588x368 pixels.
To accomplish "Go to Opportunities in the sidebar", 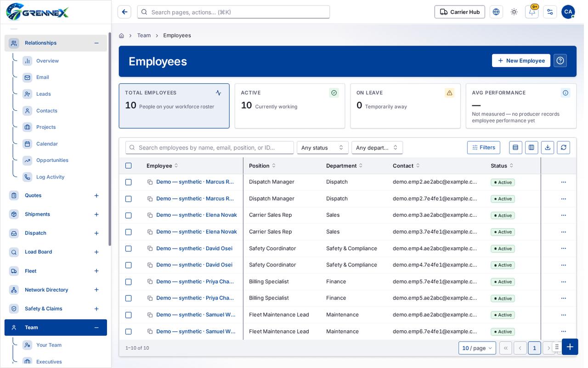I will coord(52,161).
